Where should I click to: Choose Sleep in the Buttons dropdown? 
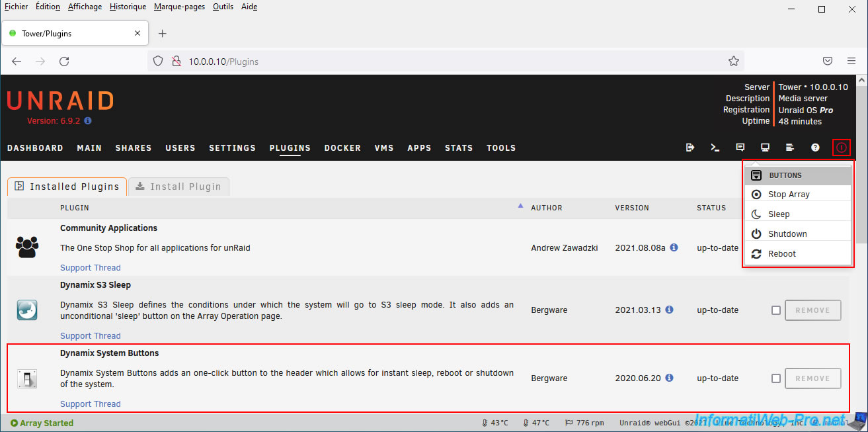[x=778, y=214]
